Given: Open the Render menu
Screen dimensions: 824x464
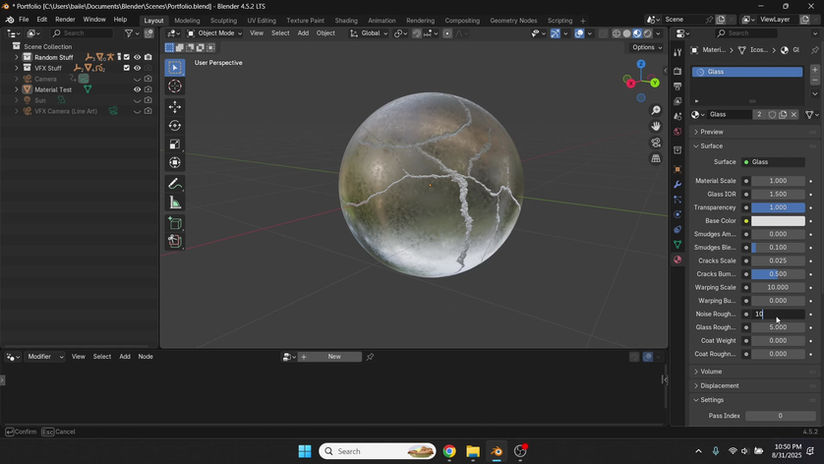Looking at the screenshot, I should click(65, 19).
